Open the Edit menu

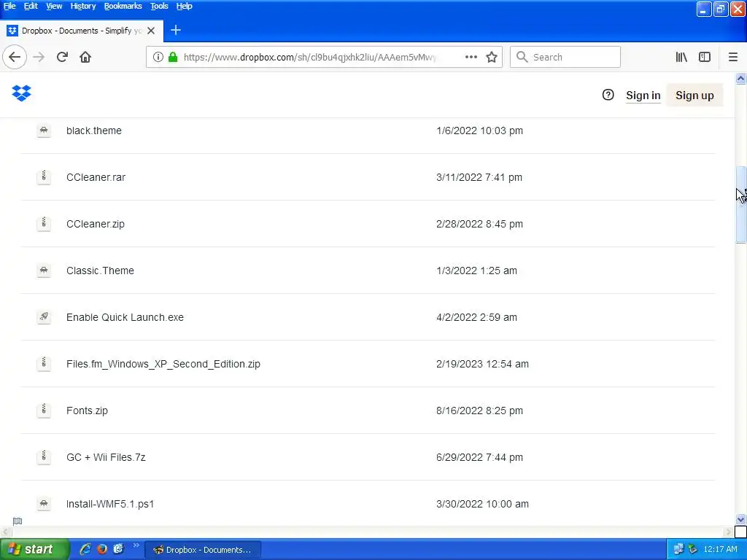[x=31, y=6]
